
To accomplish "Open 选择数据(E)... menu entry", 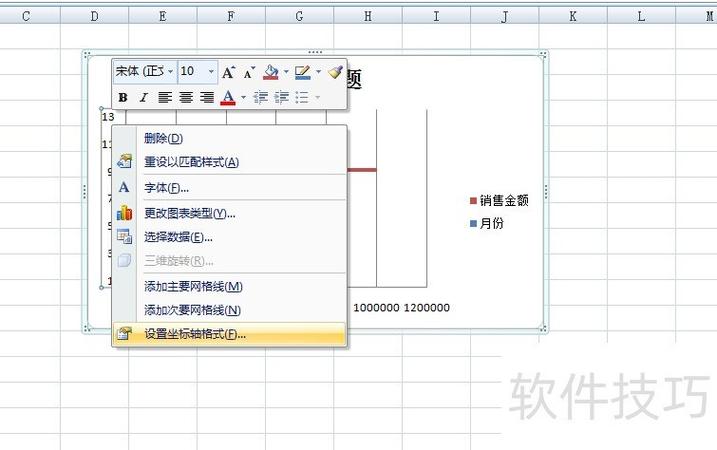I will coord(229,237).
